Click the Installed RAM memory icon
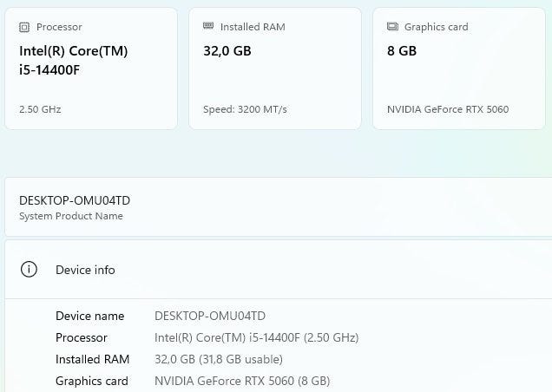This screenshot has height=392, width=552. click(208, 26)
